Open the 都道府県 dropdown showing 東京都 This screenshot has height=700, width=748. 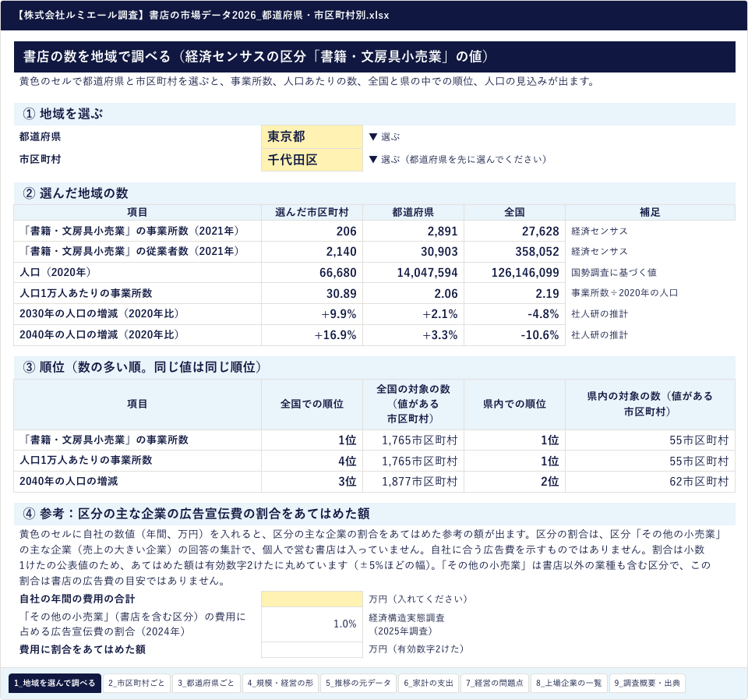click(x=312, y=136)
